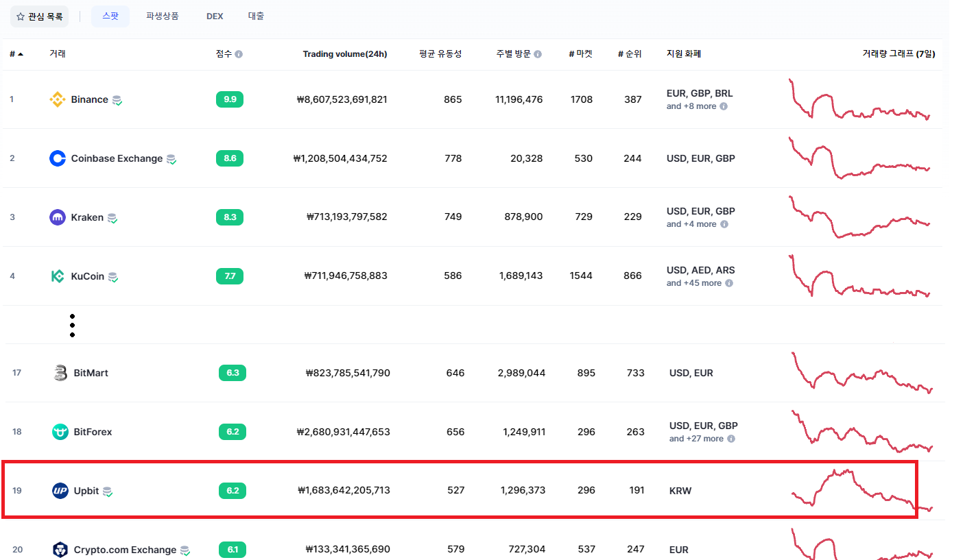Open the BitForex exchange link

click(x=93, y=433)
